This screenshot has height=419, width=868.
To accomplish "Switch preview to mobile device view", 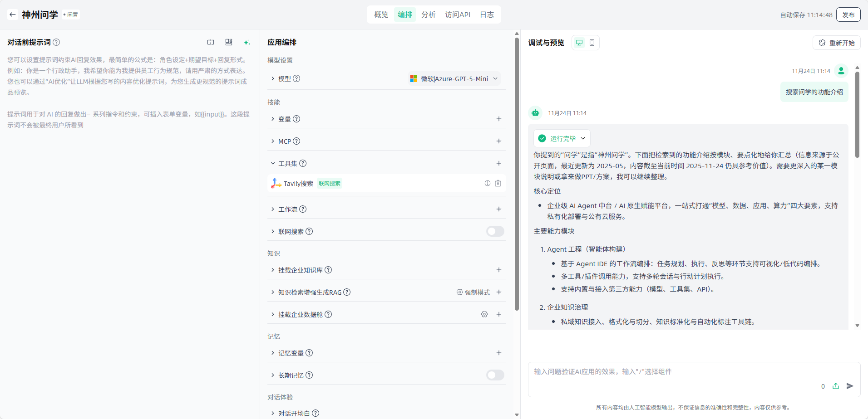I will tap(592, 43).
